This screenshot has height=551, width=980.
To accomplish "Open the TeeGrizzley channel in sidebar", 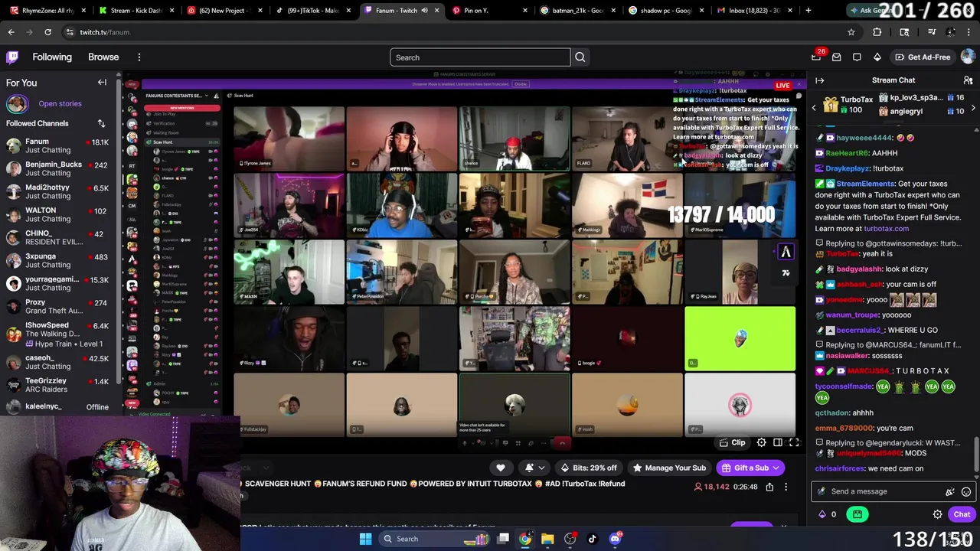I will (59, 384).
